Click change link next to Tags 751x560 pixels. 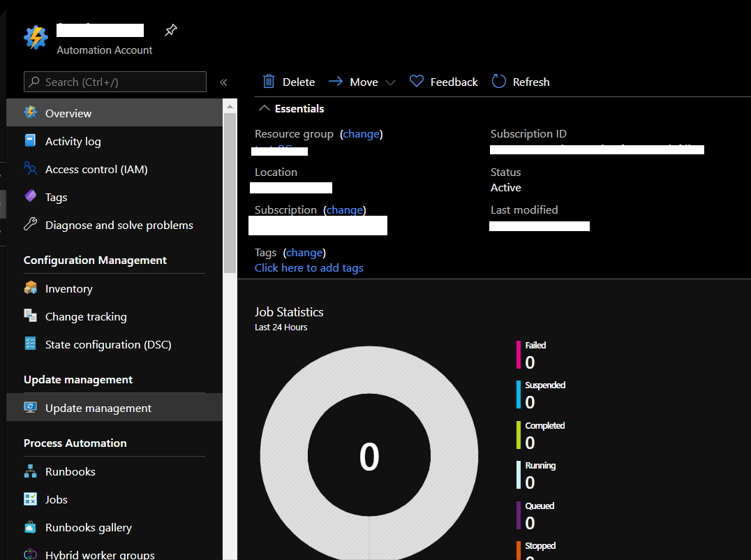tap(304, 253)
